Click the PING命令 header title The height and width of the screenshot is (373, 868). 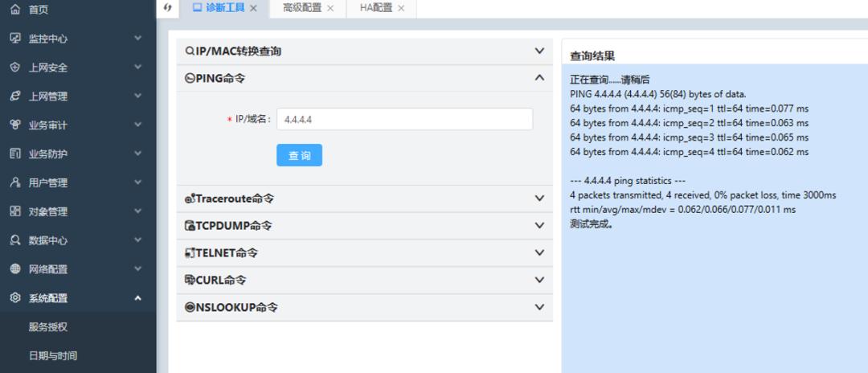tap(219, 79)
